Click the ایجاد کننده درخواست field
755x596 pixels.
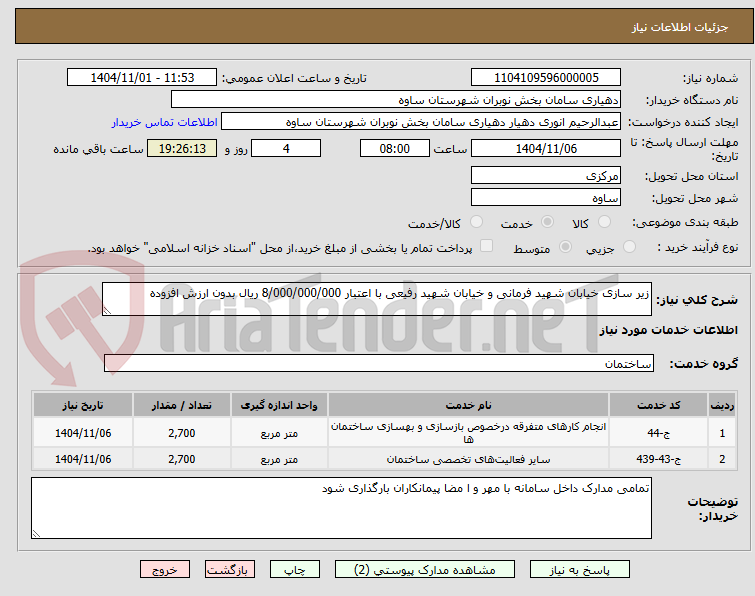pos(421,122)
